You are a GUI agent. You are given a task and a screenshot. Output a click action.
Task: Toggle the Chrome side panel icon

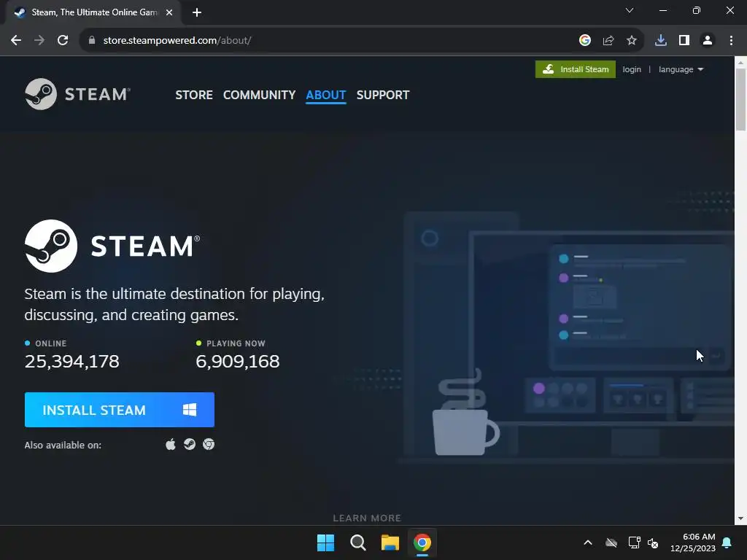(x=684, y=41)
